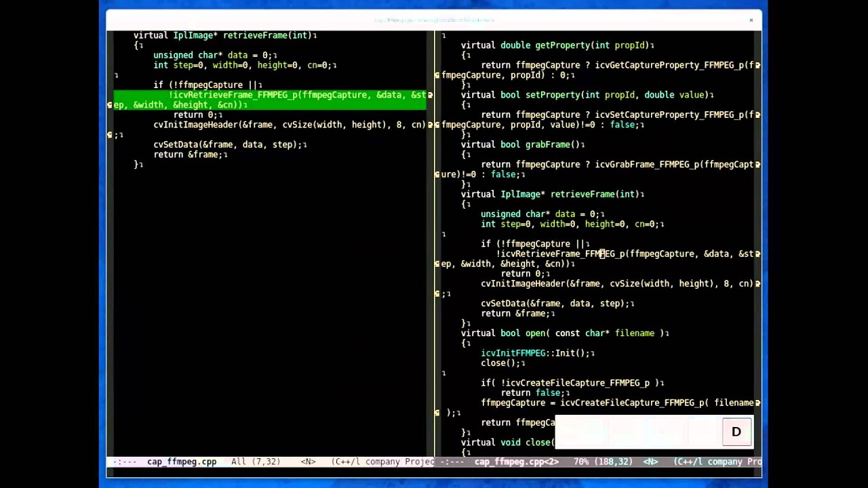Screen dimensions: 868x488
Task: Click the '(C++/l company Projec' mode text in the left mode line
Action: point(382,462)
